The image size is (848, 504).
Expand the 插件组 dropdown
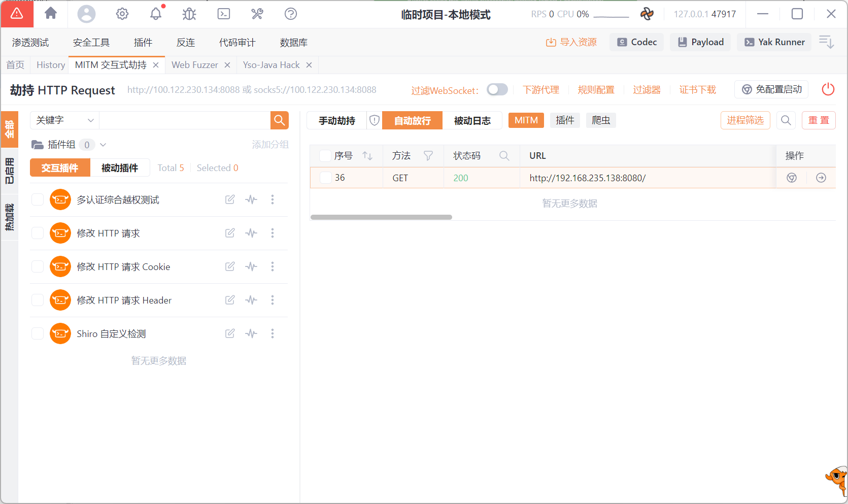click(103, 145)
